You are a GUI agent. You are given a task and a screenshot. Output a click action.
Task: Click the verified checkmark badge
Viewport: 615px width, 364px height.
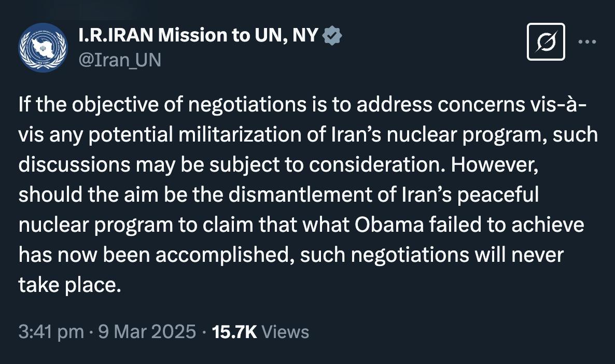click(x=332, y=36)
